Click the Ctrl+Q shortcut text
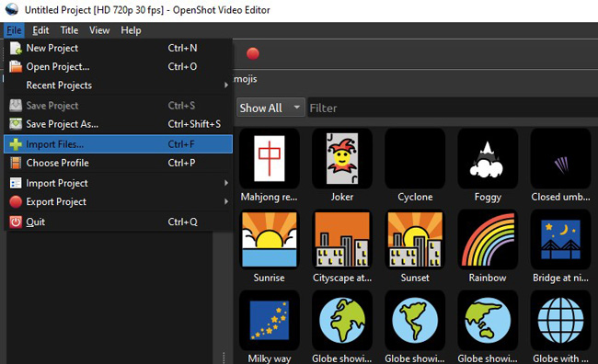 182,222
